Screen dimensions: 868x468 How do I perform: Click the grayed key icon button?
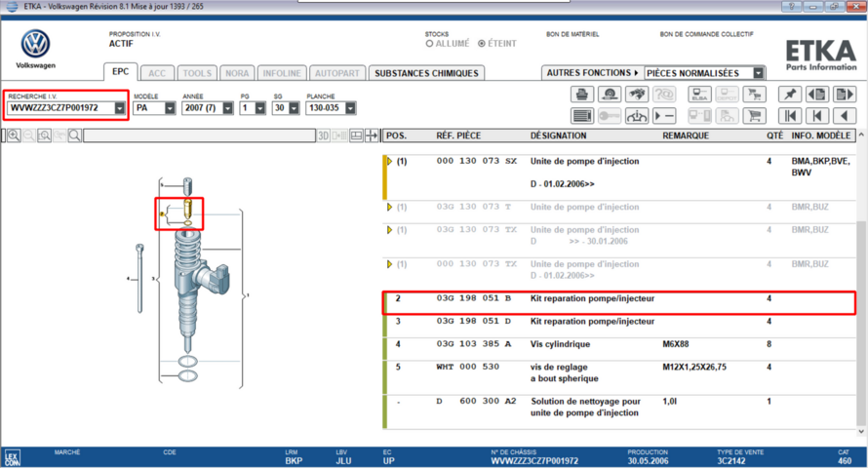point(610,116)
